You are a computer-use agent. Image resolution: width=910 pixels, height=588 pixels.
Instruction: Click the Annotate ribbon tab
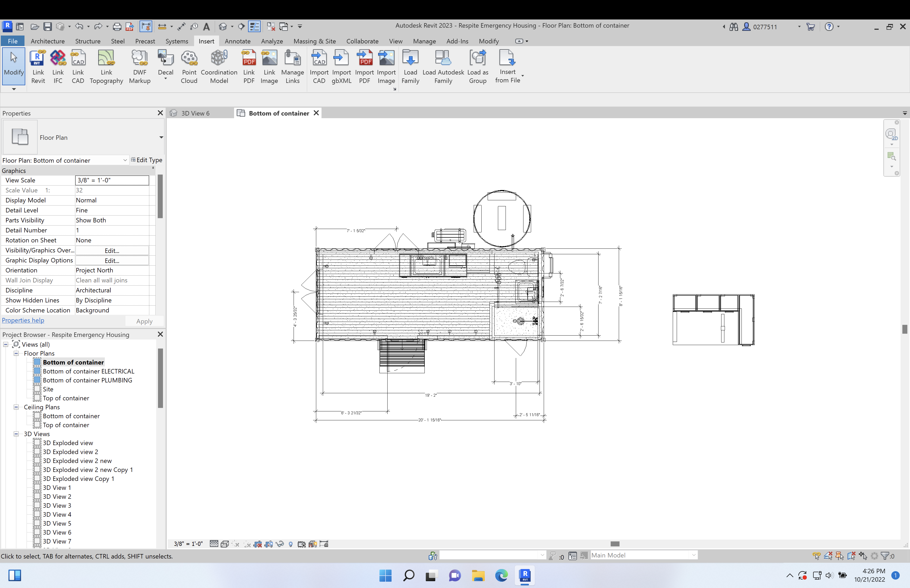tap(237, 41)
